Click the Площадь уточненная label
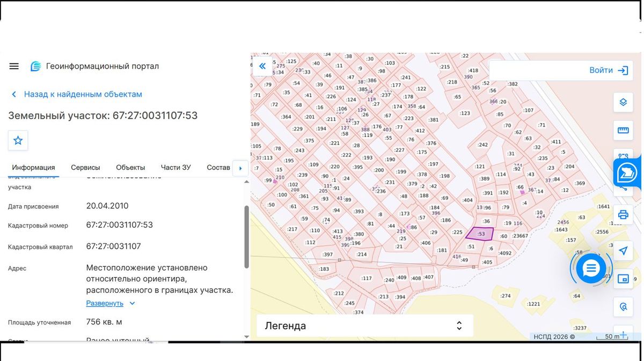 click(40, 322)
